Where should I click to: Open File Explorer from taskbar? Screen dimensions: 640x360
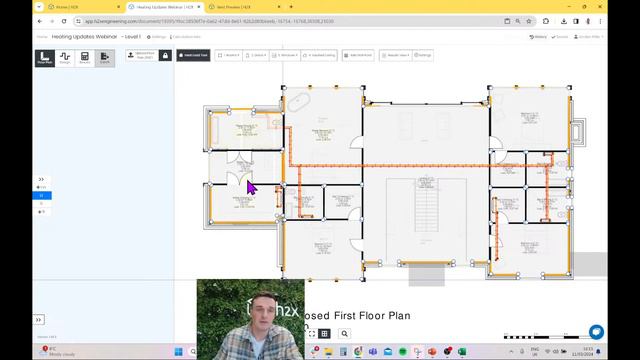point(329,351)
